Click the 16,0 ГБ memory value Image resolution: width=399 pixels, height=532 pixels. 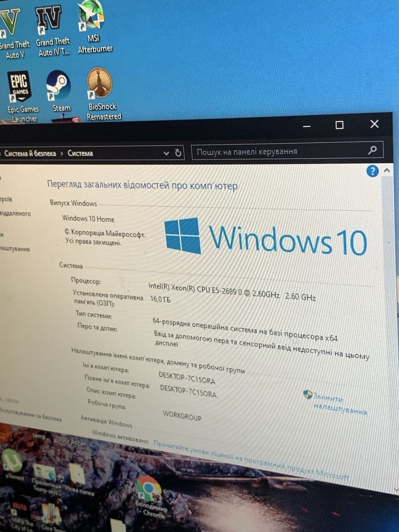pos(160,298)
